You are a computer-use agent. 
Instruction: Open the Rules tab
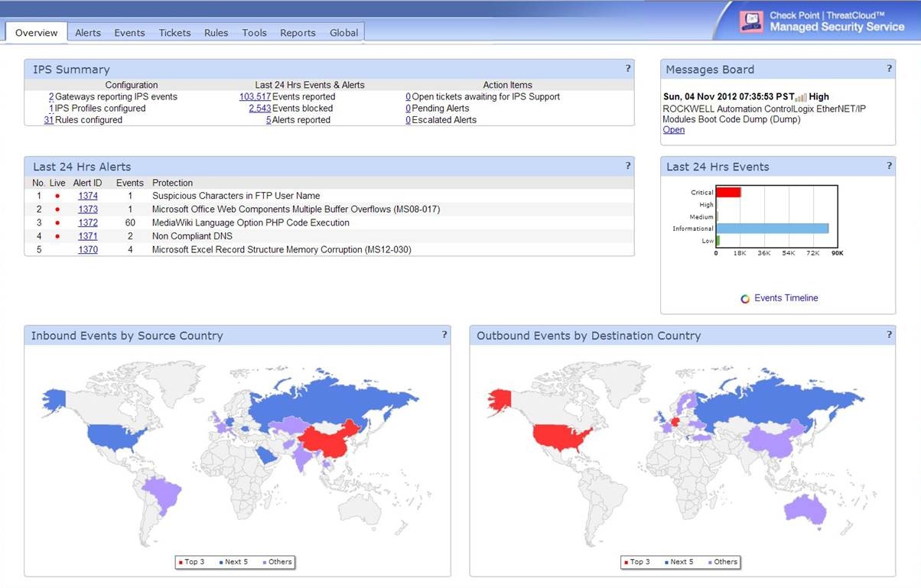[216, 33]
